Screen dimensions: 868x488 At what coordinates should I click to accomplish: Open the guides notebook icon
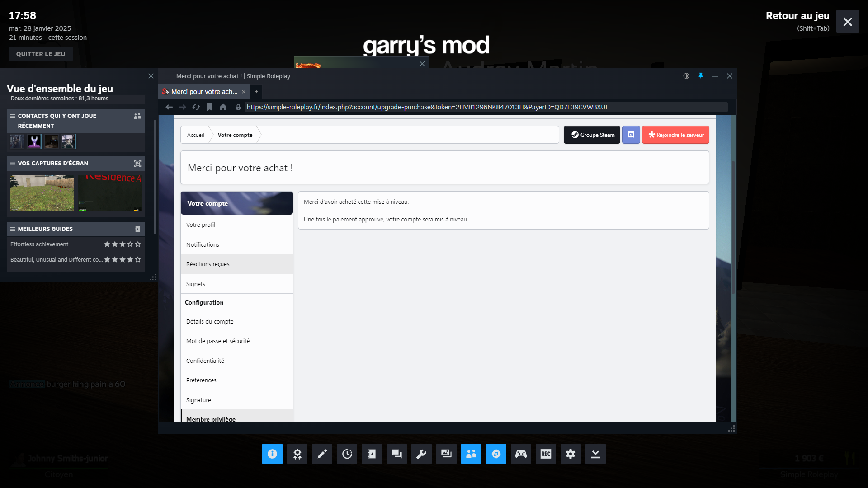[372, 454]
